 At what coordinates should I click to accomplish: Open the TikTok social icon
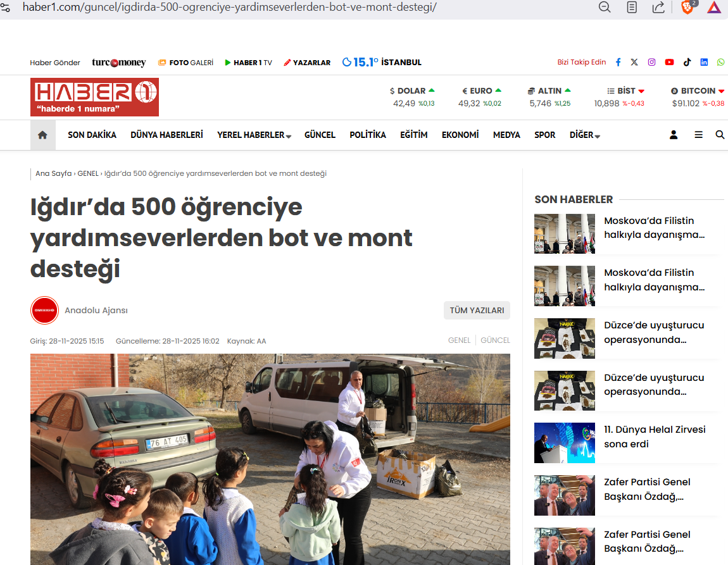pyautogui.click(x=687, y=62)
